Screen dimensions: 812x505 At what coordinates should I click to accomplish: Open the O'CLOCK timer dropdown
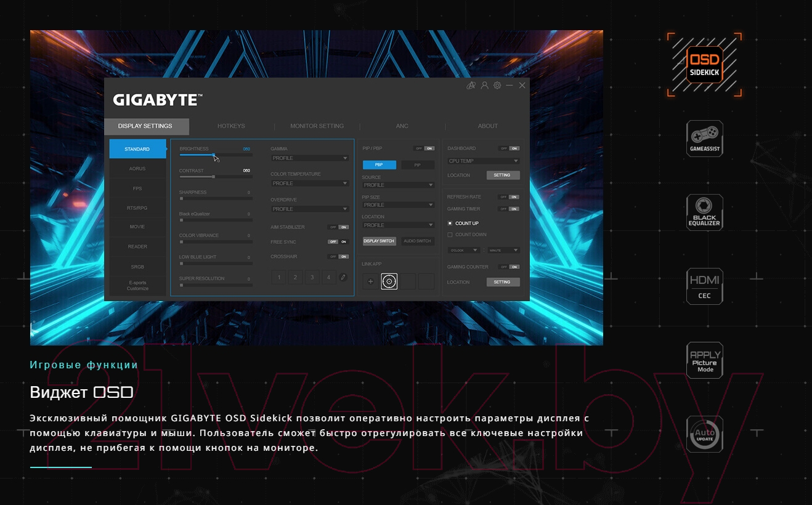(464, 251)
